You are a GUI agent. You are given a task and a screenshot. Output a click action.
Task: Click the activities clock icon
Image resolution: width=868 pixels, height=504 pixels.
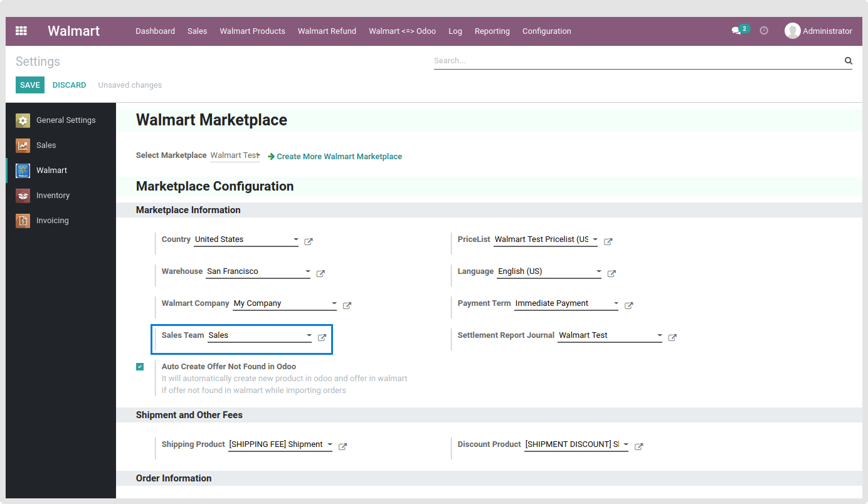click(x=764, y=31)
